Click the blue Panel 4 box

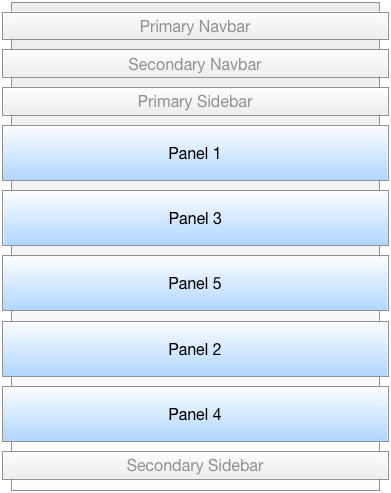(195, 414)
